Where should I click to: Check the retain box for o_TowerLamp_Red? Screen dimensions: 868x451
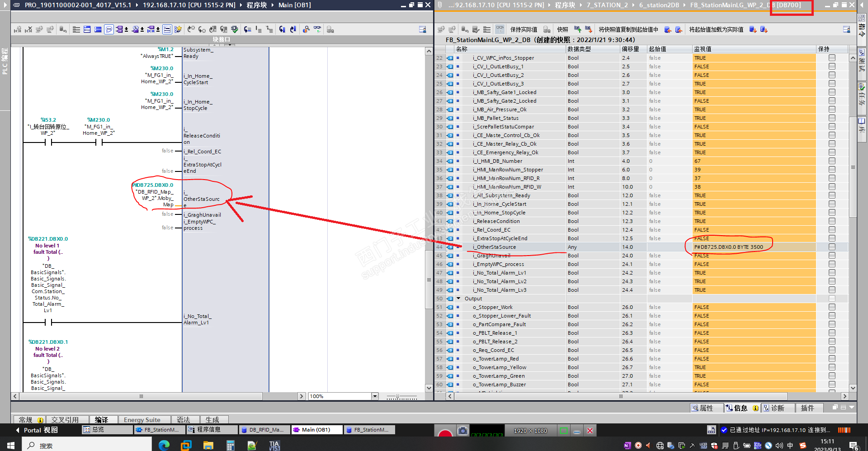(832, 359)
